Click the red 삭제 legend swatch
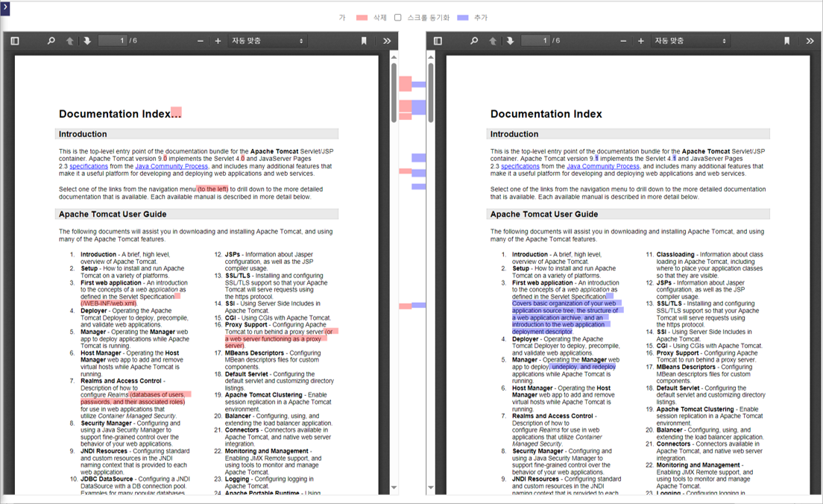This screenshot has height=504, width=823. 362,18
